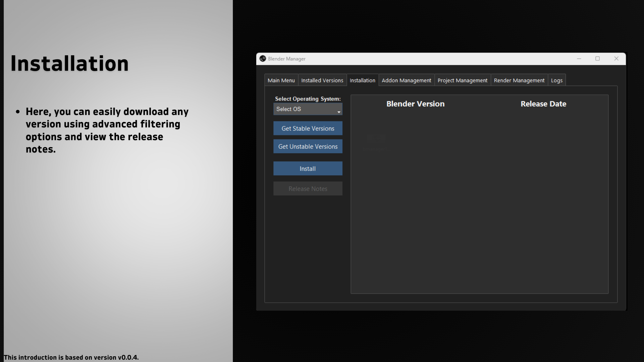Sort by the Blender Version column header
644x362 pixels.
(x=415, y=104)
